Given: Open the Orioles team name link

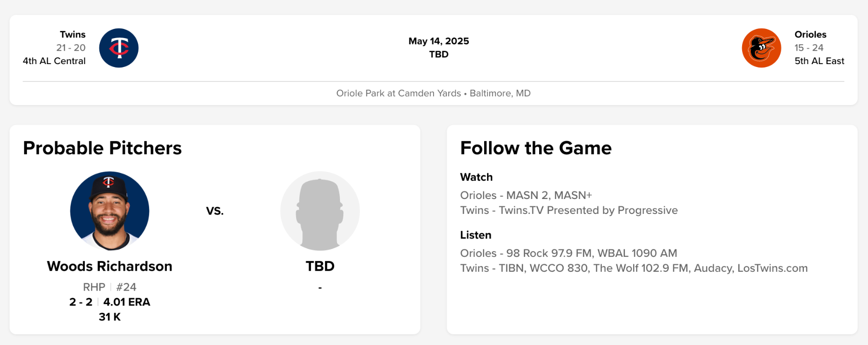Looking at the screenshot, I should 810,35.
